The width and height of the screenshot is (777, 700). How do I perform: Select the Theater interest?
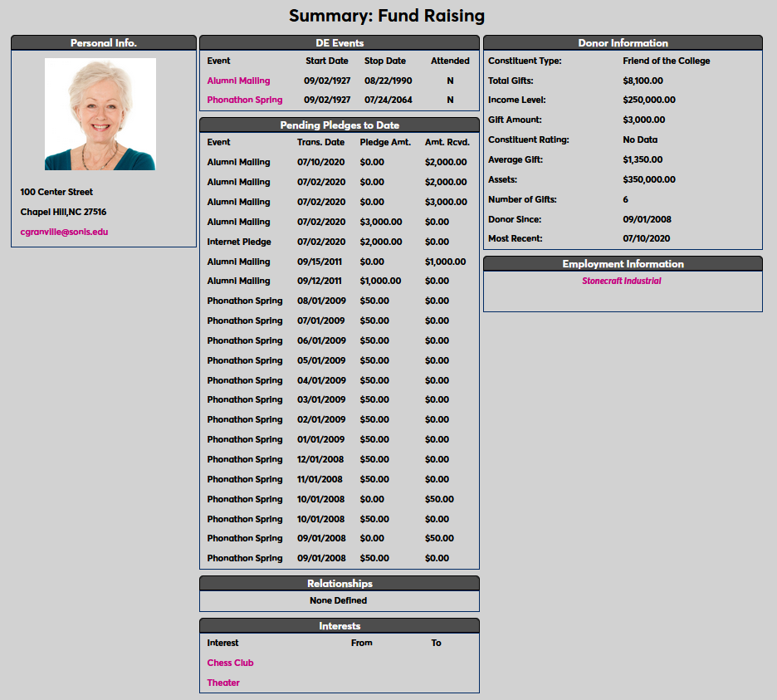coord(223,683)
